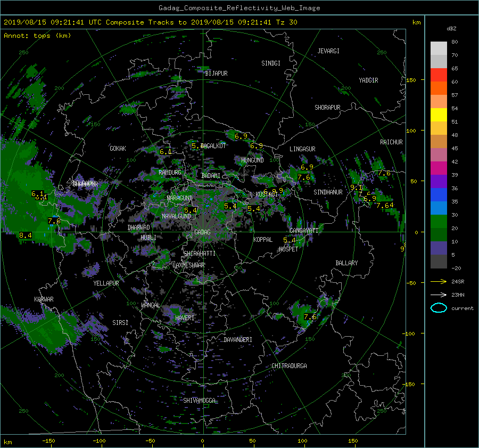Pick the bright green 20 dBZ swatch
The width and height of the screenshot is (479, 448).
tap(439, 222)
